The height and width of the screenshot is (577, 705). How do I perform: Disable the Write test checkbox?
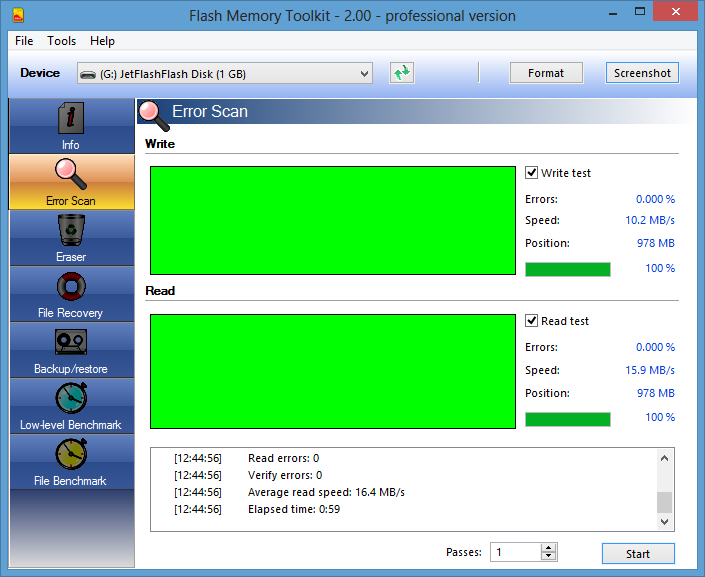pyautogui.click(x=532, y=173)
